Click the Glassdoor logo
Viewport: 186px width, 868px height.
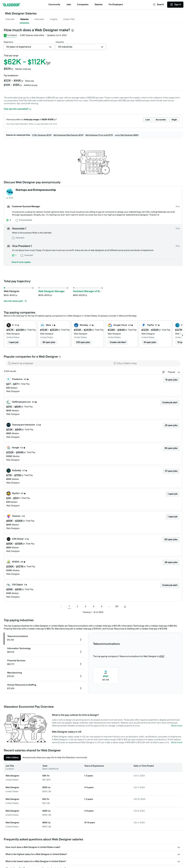(11, 5)
